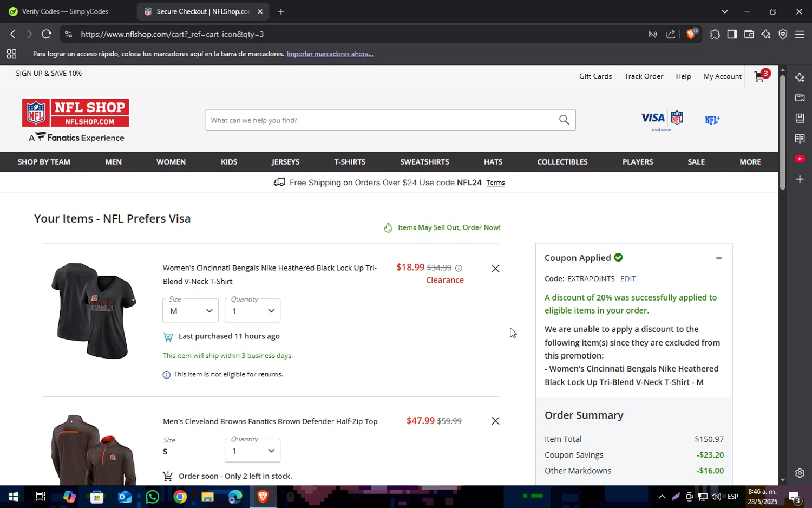Click the Track Order link

click(x=644, y=76)
